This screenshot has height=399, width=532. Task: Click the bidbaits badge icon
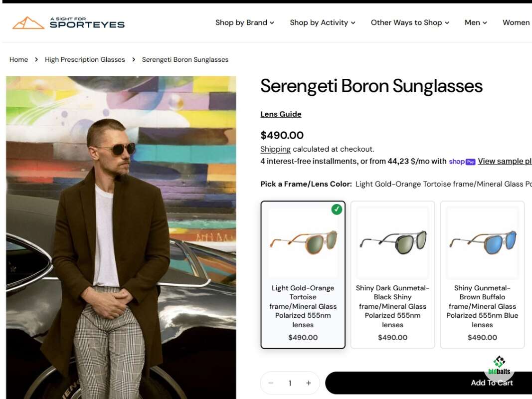tap(499, 366)
